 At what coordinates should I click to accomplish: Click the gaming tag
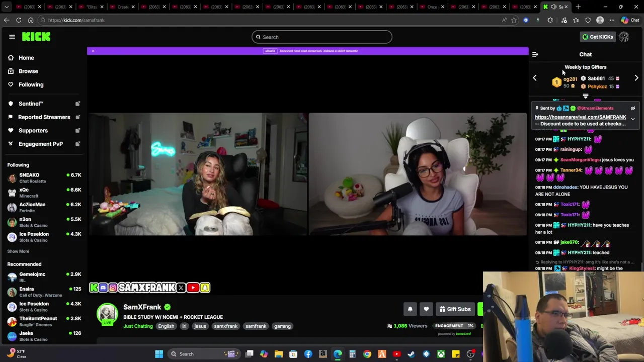(x=282, y=326)
